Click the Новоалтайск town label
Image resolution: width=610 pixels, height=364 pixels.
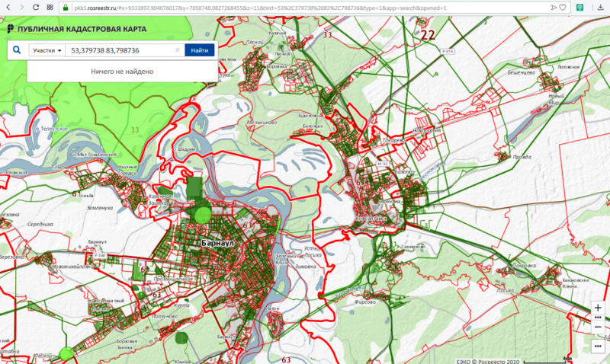(x=371, y=219)
